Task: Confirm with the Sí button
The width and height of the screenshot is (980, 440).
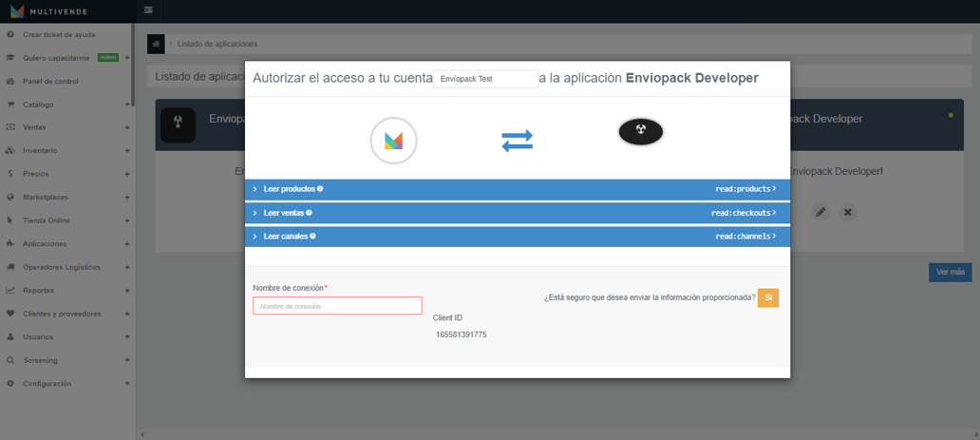Action: coord(768,297)
